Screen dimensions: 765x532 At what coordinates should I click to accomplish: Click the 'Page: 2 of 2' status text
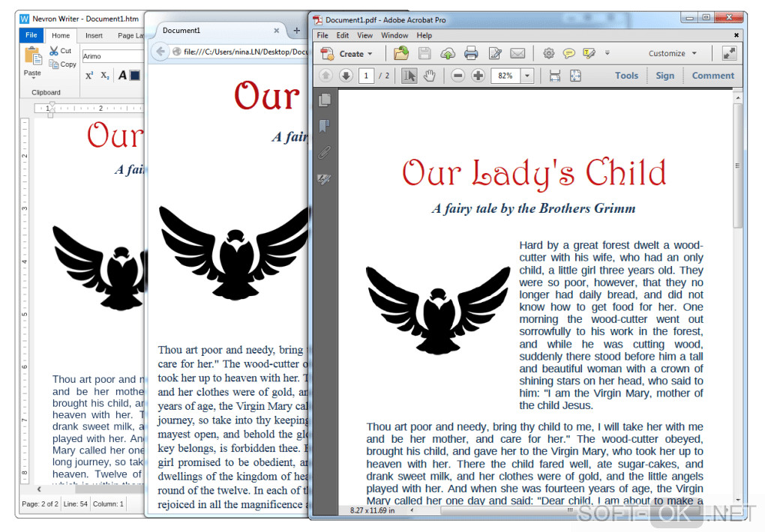click(x=40, y=504)
